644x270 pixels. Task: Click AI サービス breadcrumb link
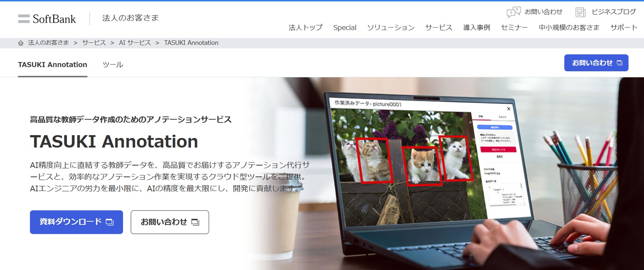[135, 43]
